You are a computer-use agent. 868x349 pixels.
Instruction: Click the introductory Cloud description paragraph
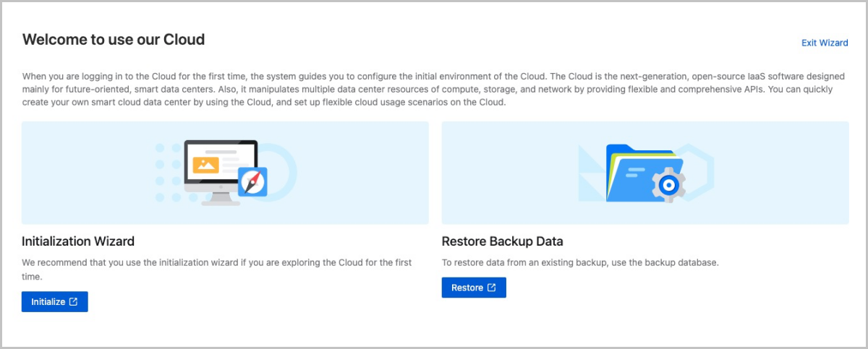pos(434,89)
